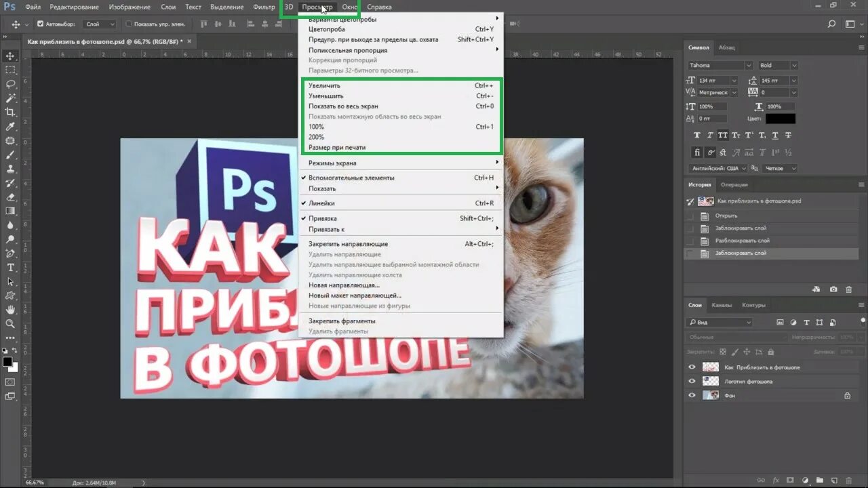Open the Метрическ kerning dropdown

click(733, 92)
